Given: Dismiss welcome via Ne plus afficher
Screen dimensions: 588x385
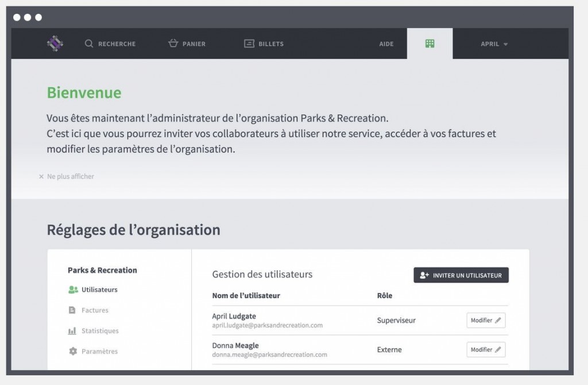Looking at the screenshot, I should coord(67,176).
